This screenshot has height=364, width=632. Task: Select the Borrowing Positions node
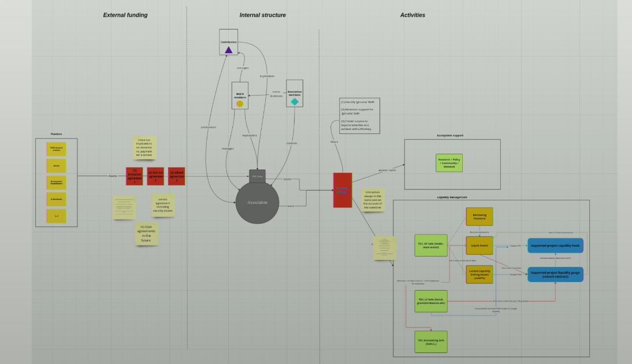[x=479, y=217]
